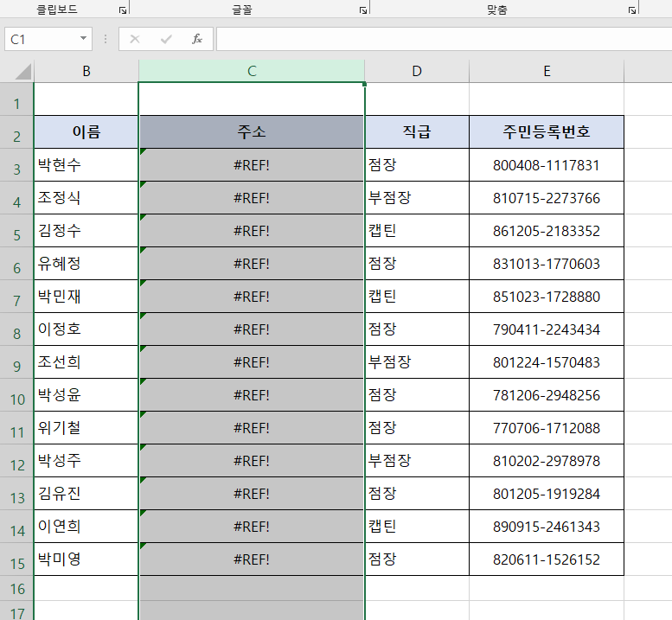The height and width of the screenshot is (620, 672).
Task: Select the cell 801224-1570483
Action: coord(547,362)
